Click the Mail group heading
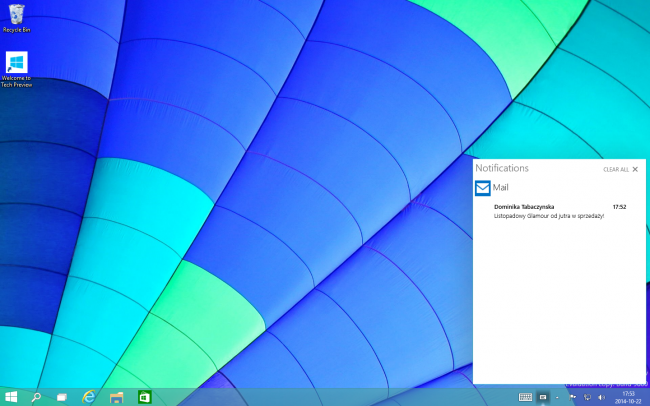 [500, 187]
